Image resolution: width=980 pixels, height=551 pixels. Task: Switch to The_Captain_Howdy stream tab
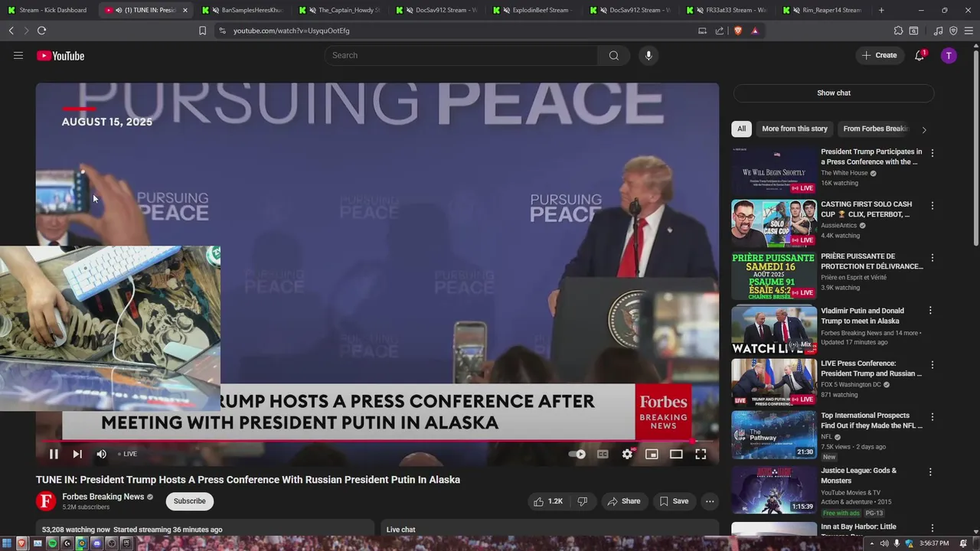click(x=339, y=10)
